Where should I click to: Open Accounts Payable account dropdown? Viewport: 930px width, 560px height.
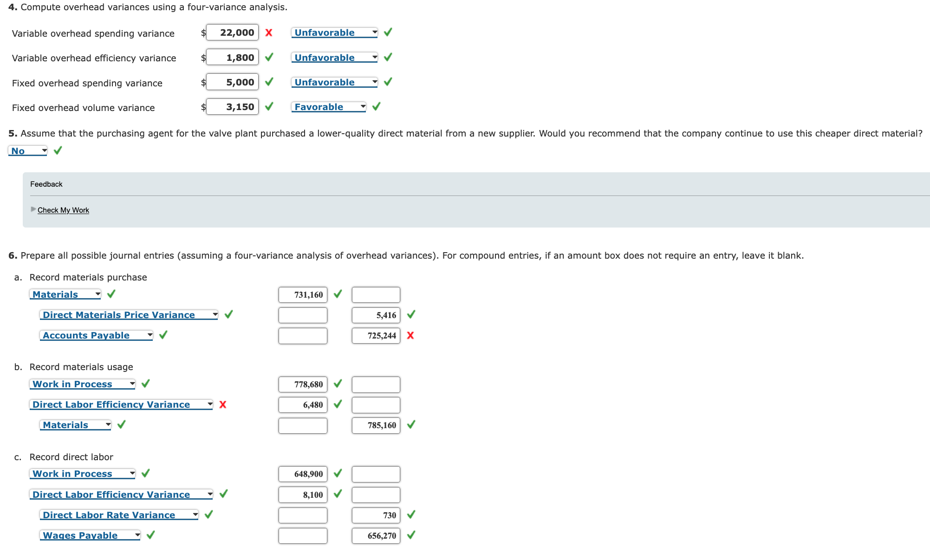click(97, 335)
